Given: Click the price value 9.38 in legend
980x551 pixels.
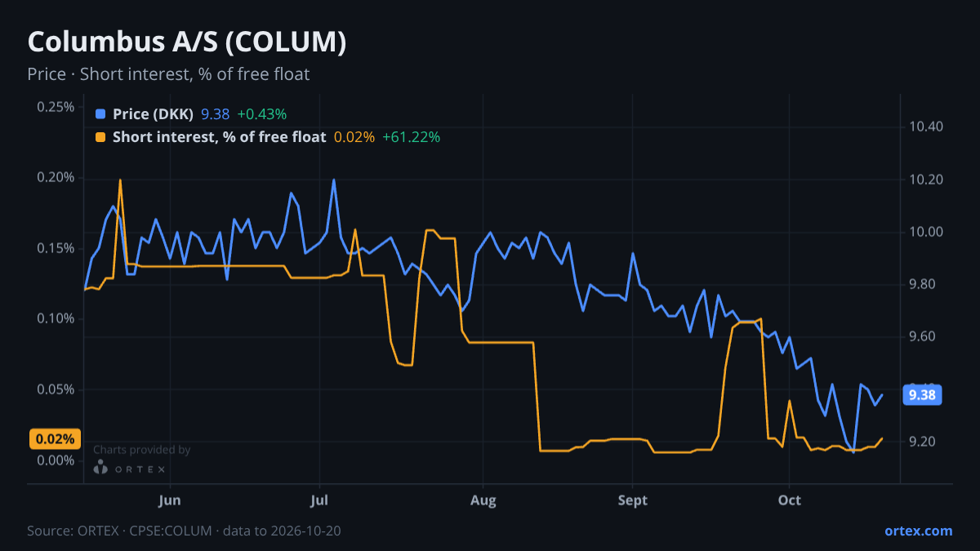Looking at the screenshot, I should coord(215,114).
